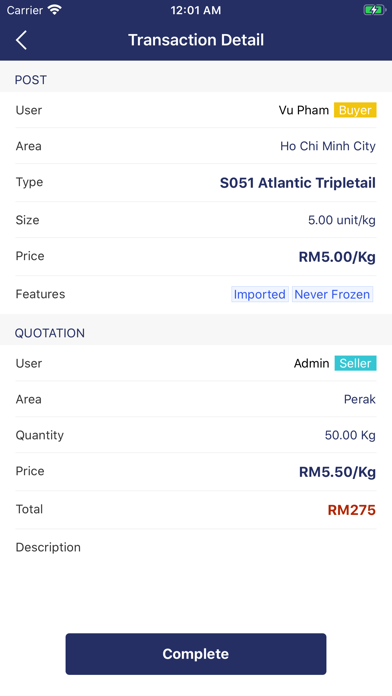Tap the Perak area value
The image size is (392, 696).
pyautogui.click(x=360, y=399)
